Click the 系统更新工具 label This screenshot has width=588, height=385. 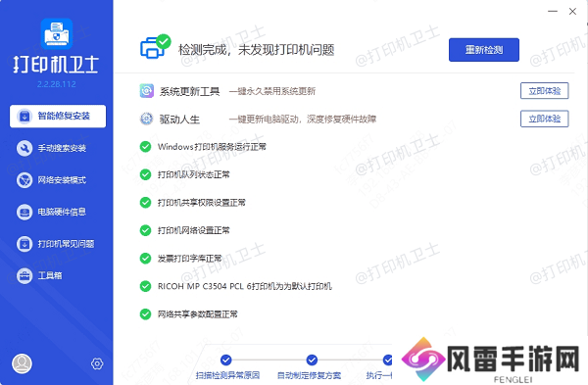189,91
